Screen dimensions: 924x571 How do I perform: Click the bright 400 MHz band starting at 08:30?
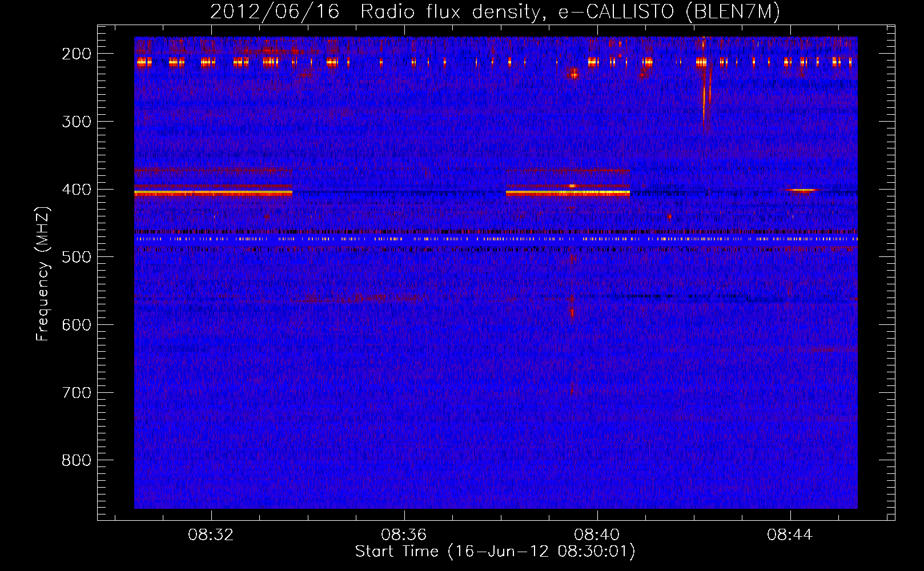pos(213,193)
